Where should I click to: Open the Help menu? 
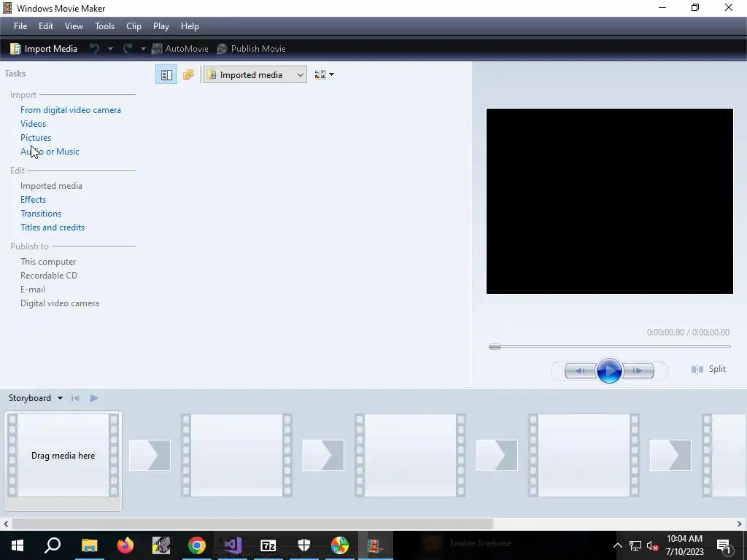pos(190,26)
